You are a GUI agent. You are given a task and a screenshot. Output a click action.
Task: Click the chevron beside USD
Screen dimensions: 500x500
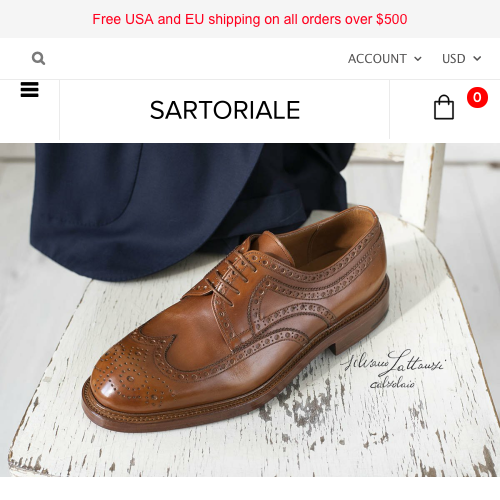477,59
